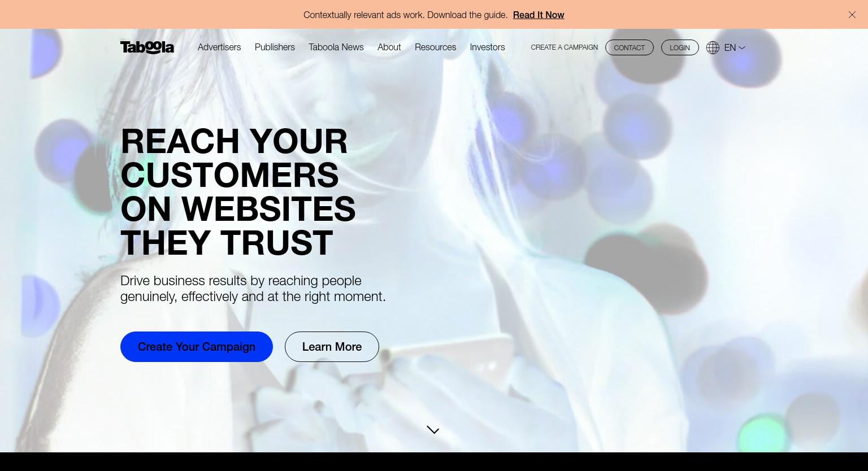
Task: Click the Learn More button
Action: tap(332, 347)
